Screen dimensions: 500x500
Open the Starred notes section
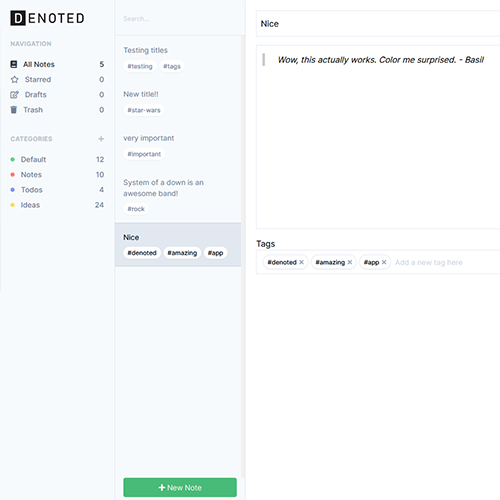coord(57,79)
